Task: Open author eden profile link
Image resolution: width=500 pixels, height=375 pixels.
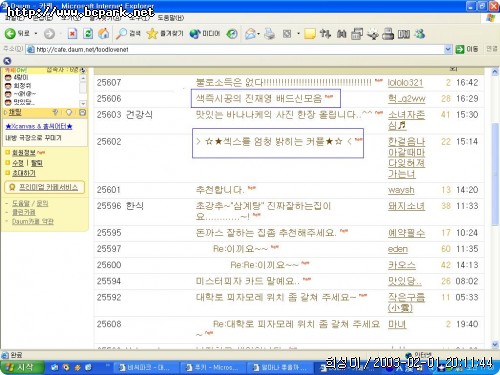Action: [398, 249]
